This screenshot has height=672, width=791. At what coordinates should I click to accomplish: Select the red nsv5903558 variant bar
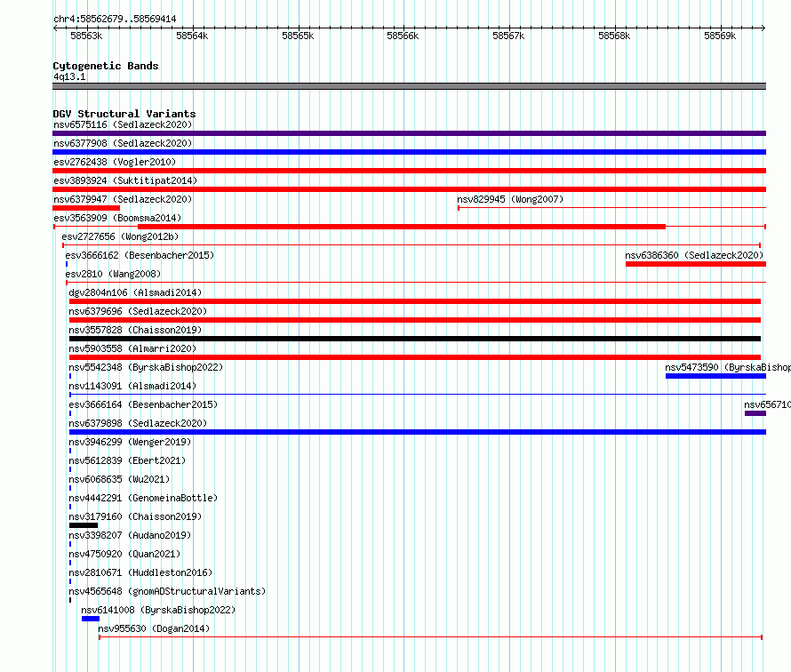tap(415, 357)
